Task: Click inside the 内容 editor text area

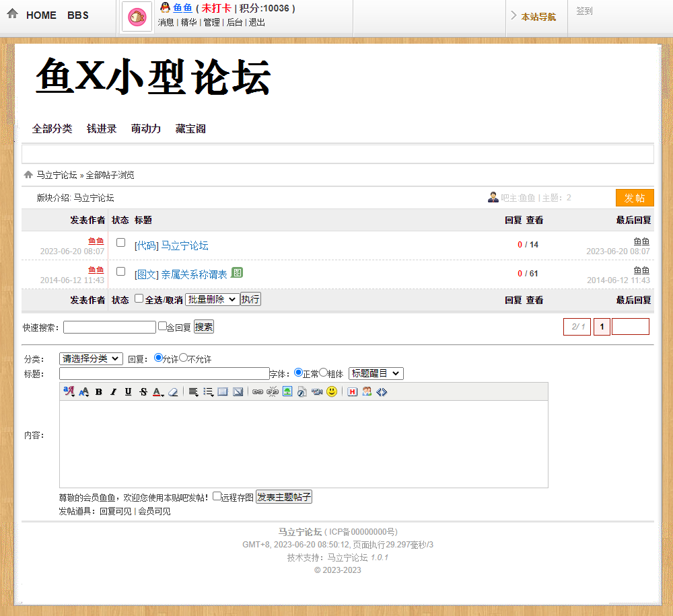Action: [x=304, y=444]
